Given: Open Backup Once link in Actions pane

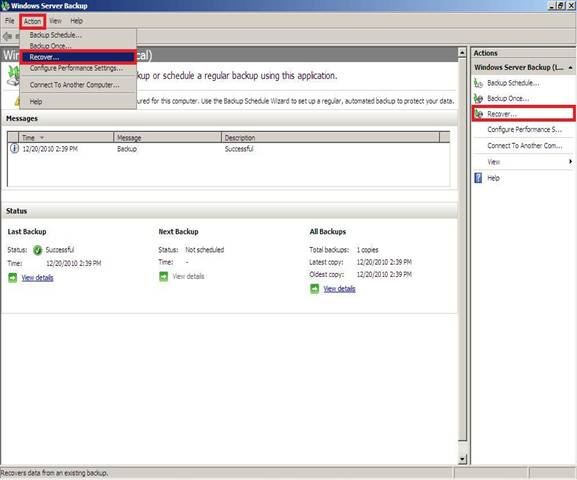Looking at the screenshot, I should coord(508,99).
